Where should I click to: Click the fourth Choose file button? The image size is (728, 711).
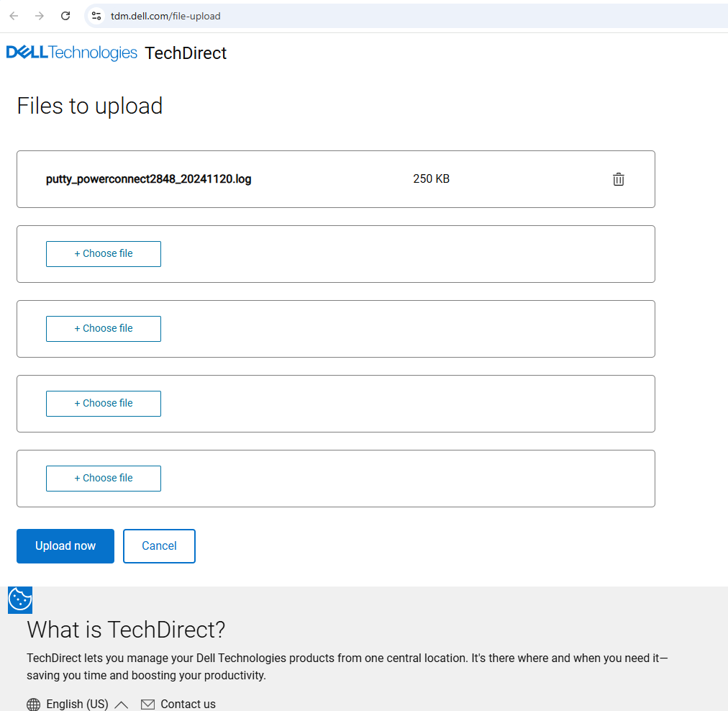pos(104,479)
